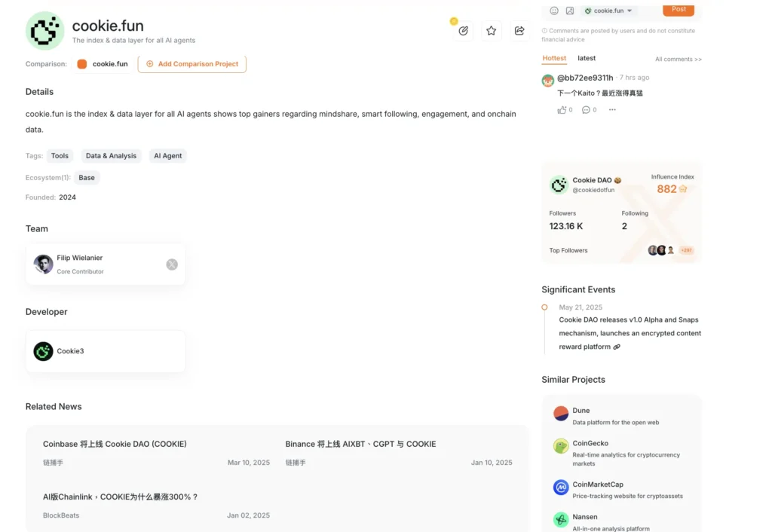Select the Data & Analysis tag
772x532 pixels.
tap(111, 156)
